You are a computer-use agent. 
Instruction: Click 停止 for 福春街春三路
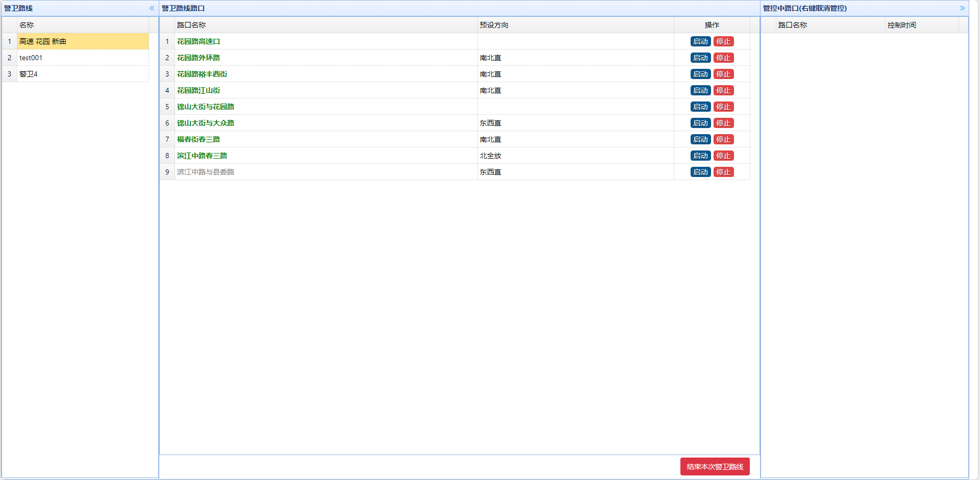pyautogui.click(x=723, y=139)
